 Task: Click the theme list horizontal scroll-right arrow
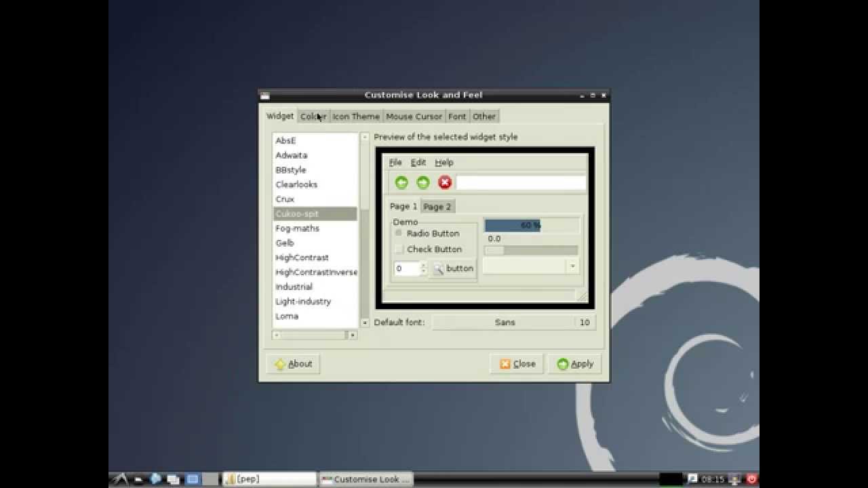(352, 335)
